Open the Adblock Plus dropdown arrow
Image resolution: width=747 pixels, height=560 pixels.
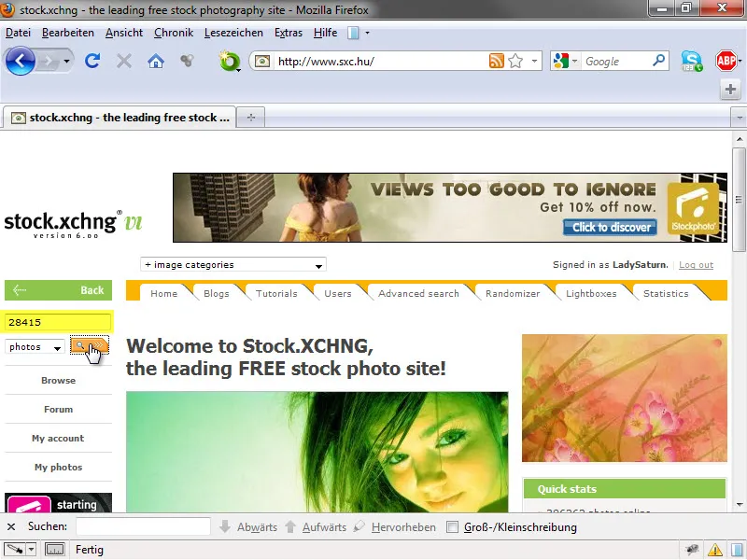click(x=740, y=61)
